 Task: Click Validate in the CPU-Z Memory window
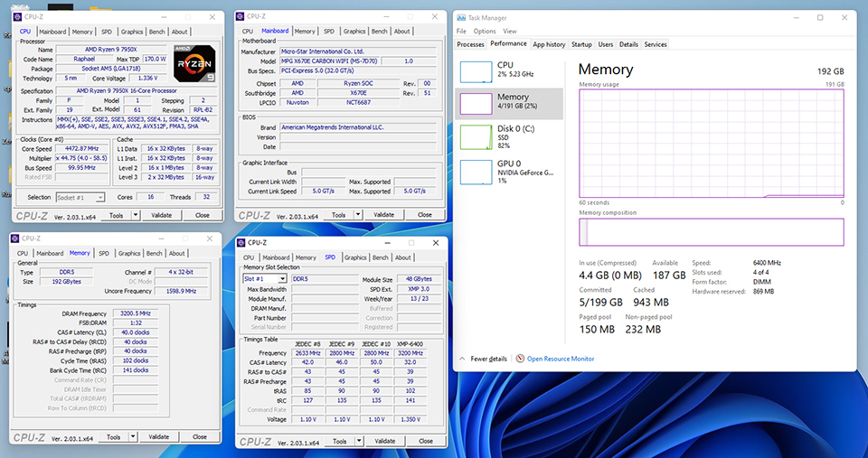[x=159, y=436]
